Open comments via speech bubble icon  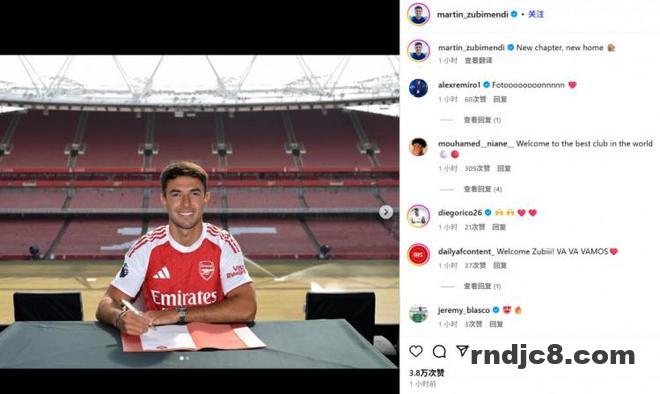point(439,351)
